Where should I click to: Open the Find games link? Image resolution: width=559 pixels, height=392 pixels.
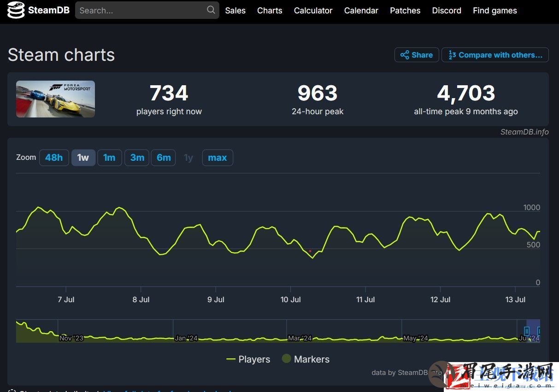pyautogui.click(x=494, y=10)
